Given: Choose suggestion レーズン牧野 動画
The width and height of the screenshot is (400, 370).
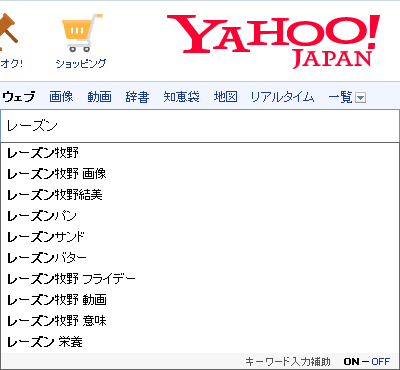Looking at the screenshot, I should click(200, 300).
